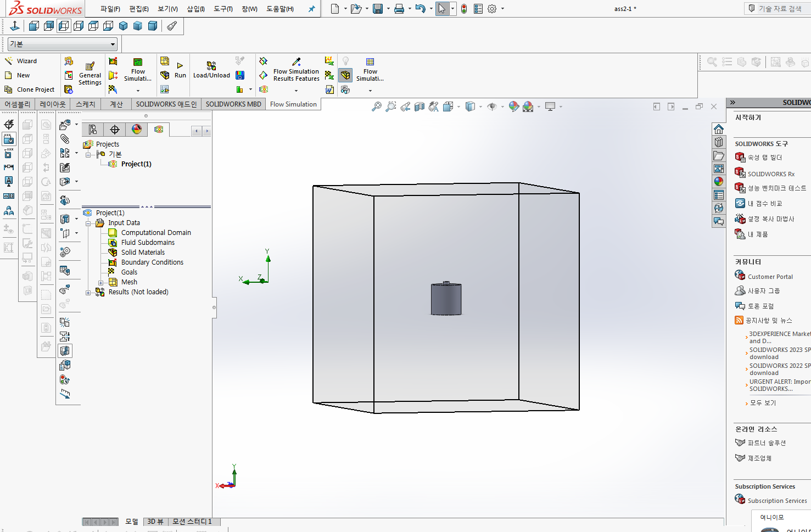
Task: Click the Save icon
Action: [378, 9]
